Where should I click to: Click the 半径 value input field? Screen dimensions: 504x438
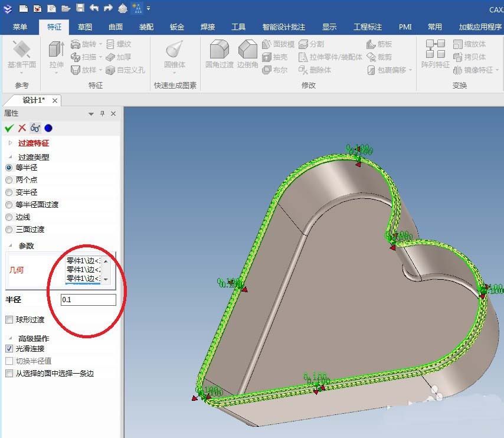coord(88,300)
